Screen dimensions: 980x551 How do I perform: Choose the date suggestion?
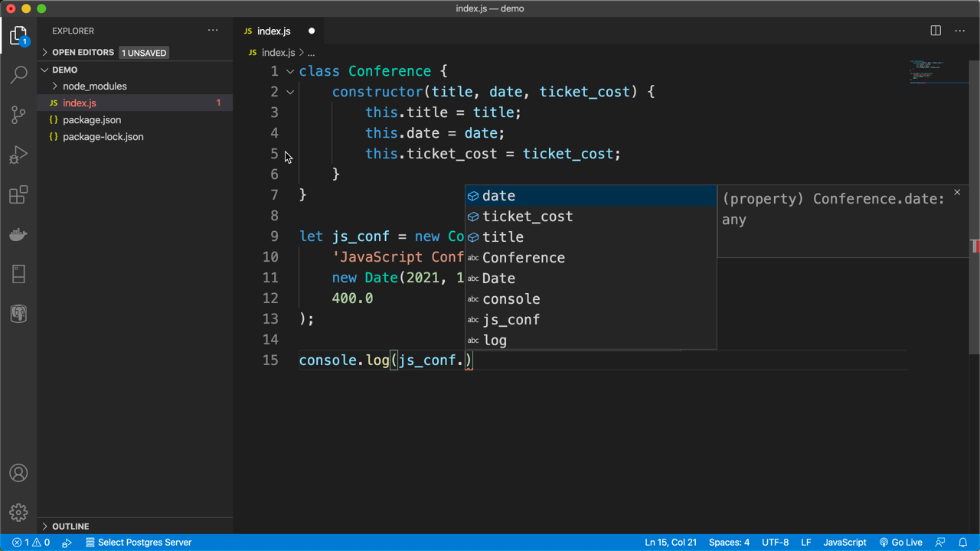click(590, 196)
